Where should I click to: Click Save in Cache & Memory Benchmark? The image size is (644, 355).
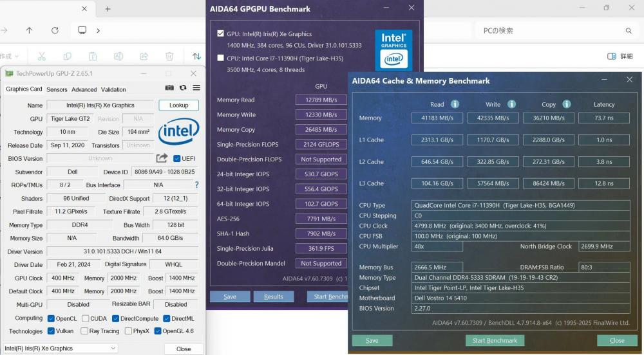coord(372,340)
